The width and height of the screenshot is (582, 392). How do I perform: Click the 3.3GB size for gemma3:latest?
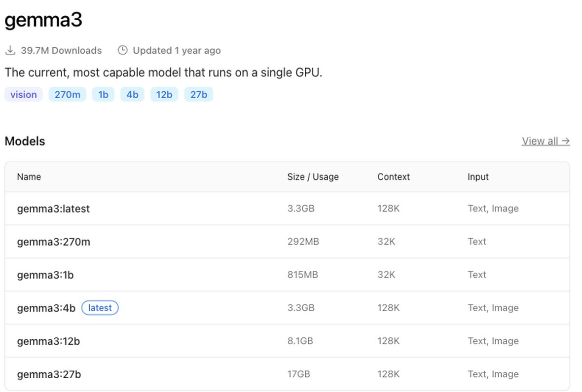(301, 208)
